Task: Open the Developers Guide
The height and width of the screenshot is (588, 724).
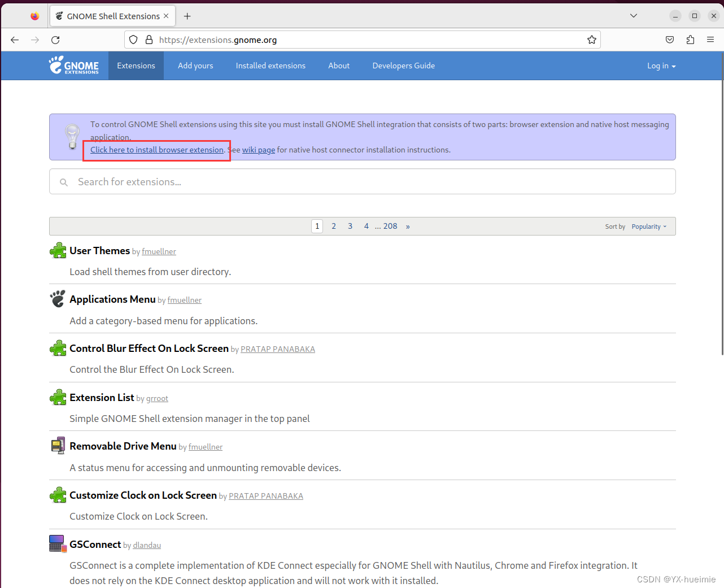Action: 404,66
